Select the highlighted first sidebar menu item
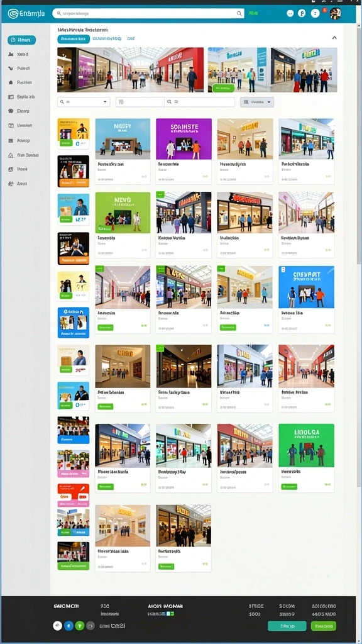 click(22, 40)
